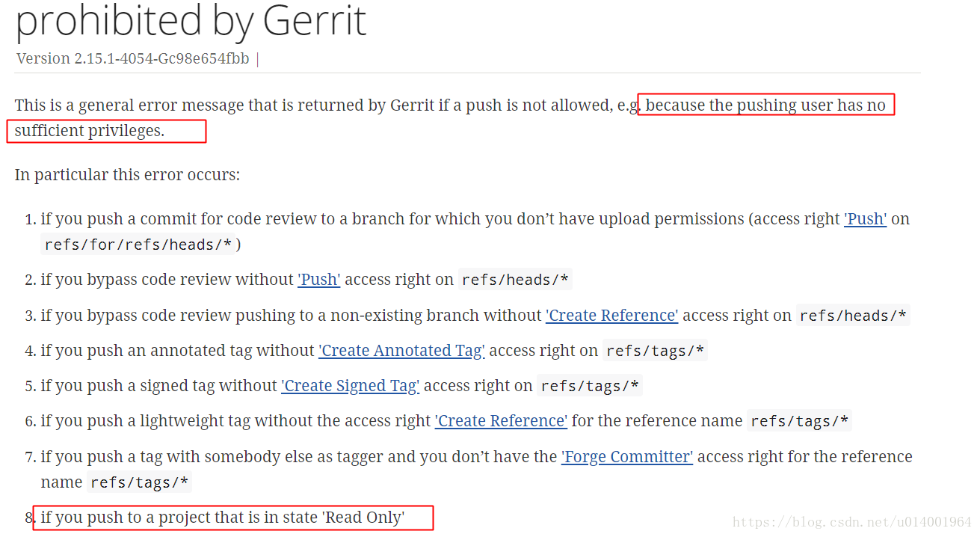Follow 'Create Reference' link in lightweight tag item
This screenshot has height=537, width=980.
[x=501, y=421]
